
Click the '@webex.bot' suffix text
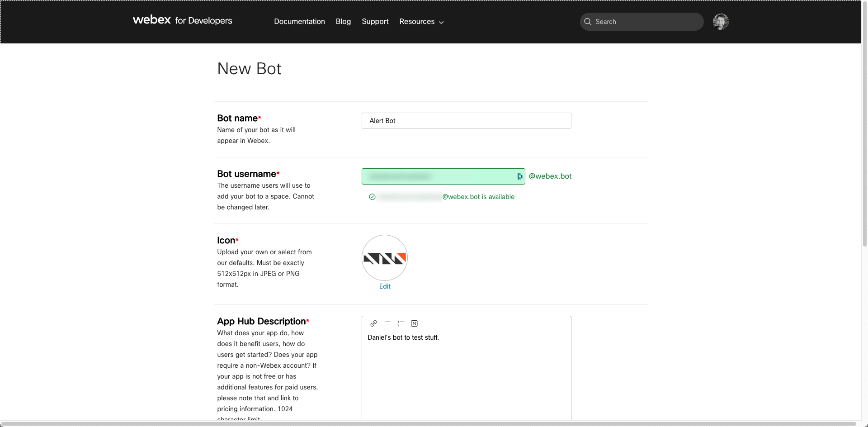pyautogui.click(x=550, y=176)
